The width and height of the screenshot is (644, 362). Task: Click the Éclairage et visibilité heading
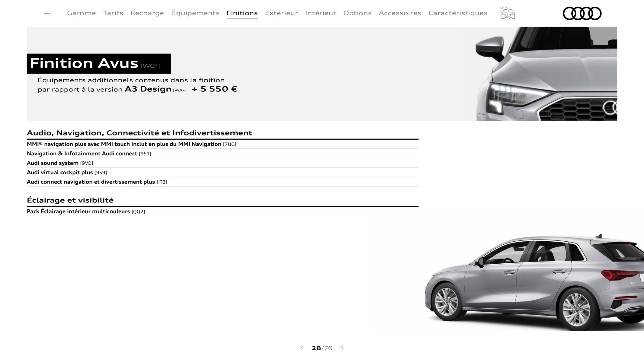tap(70, 200)
